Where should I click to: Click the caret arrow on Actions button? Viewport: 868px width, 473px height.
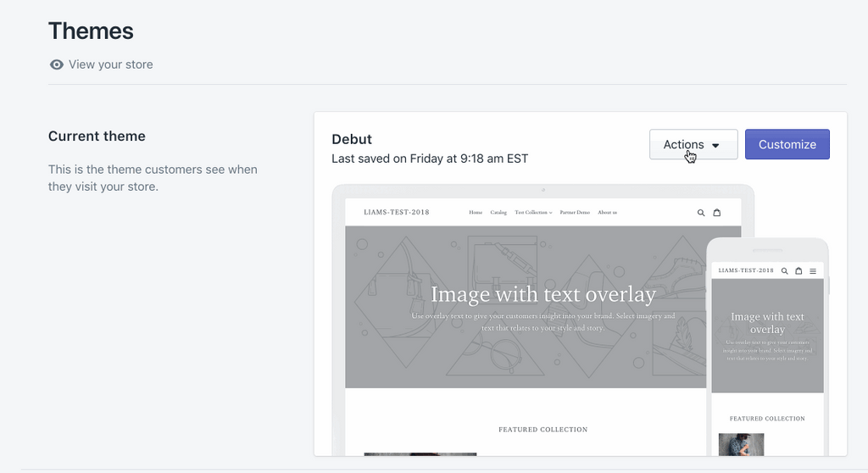(x=715, y=145)
